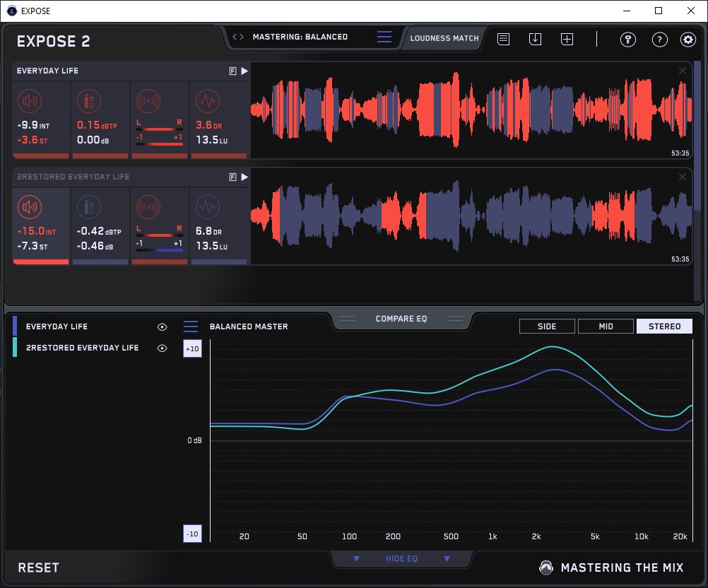The height and width of the screenshot is (588, 708).
Task: Play the Everyday Life track
Action: [x=244, y=71]
